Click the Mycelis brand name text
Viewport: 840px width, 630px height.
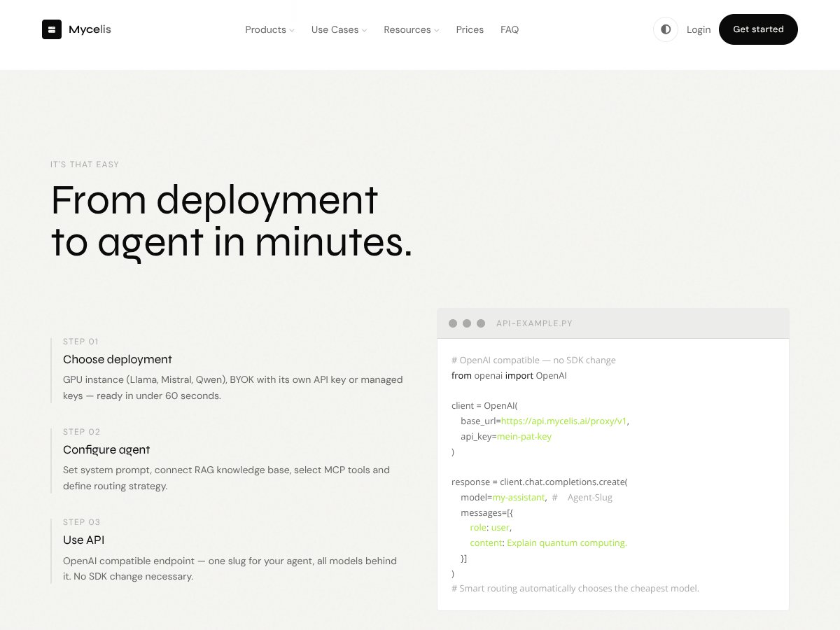90,29
